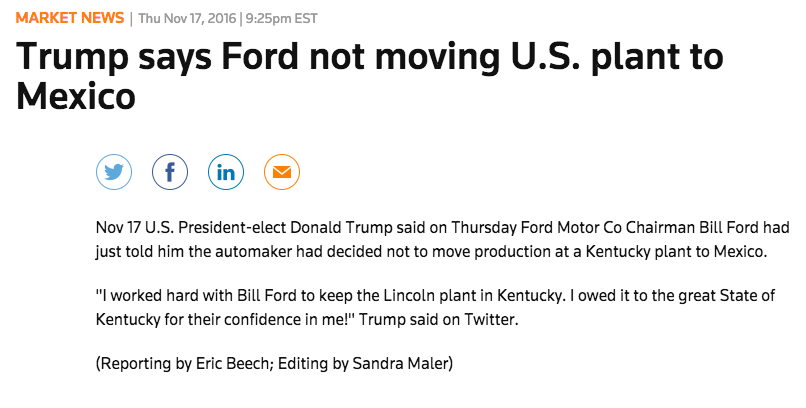Open the MARKET NEWS section link
Viewport: 806px width, 408px height.
pyautogui.click(x=70, y=18)
